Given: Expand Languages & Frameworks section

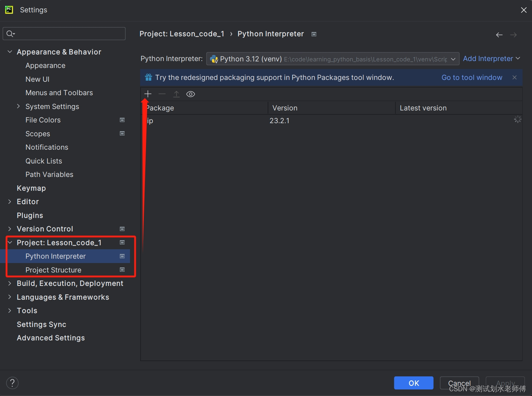Looking at the screenshot, I should (x=10, y=297).
